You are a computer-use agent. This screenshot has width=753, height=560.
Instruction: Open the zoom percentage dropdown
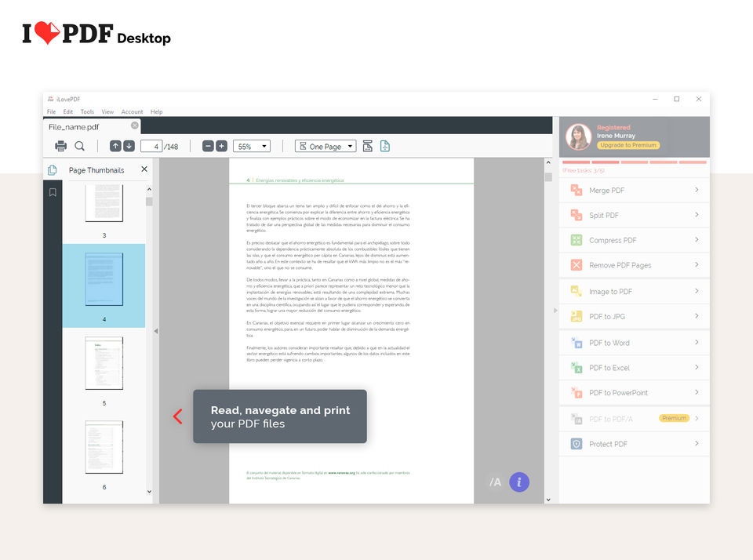pos(252,147)
